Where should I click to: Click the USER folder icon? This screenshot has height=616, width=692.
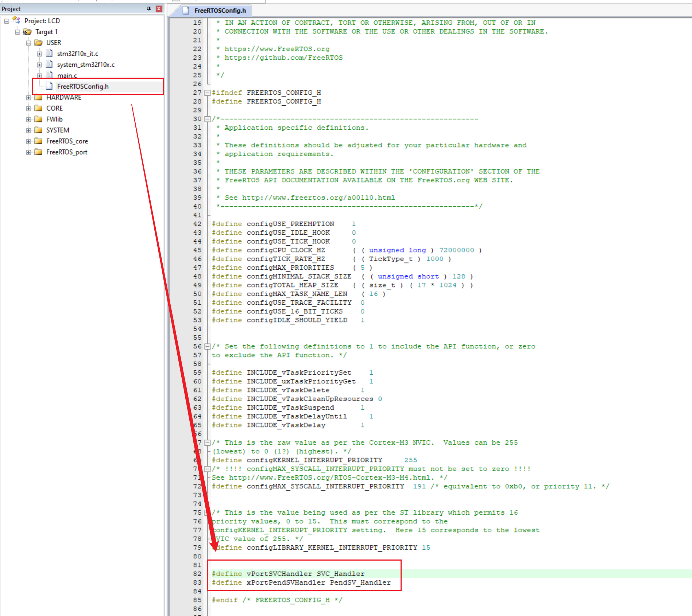(x=38, y=43)
